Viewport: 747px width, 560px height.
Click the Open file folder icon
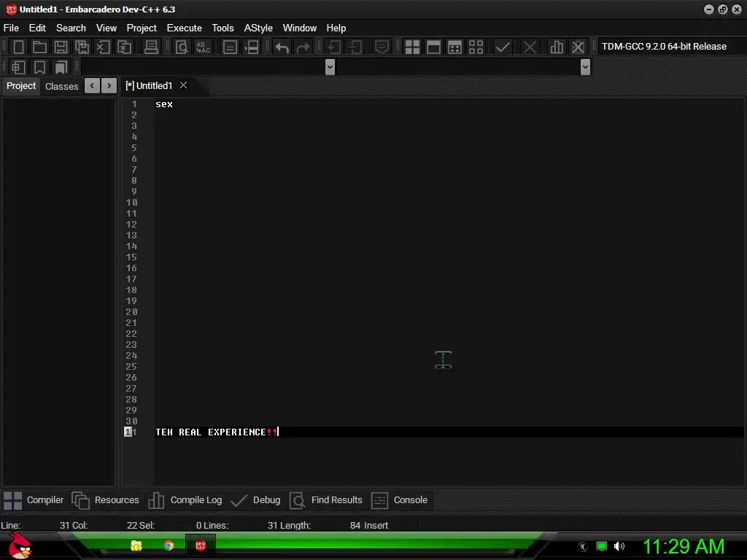coord(39,47)
